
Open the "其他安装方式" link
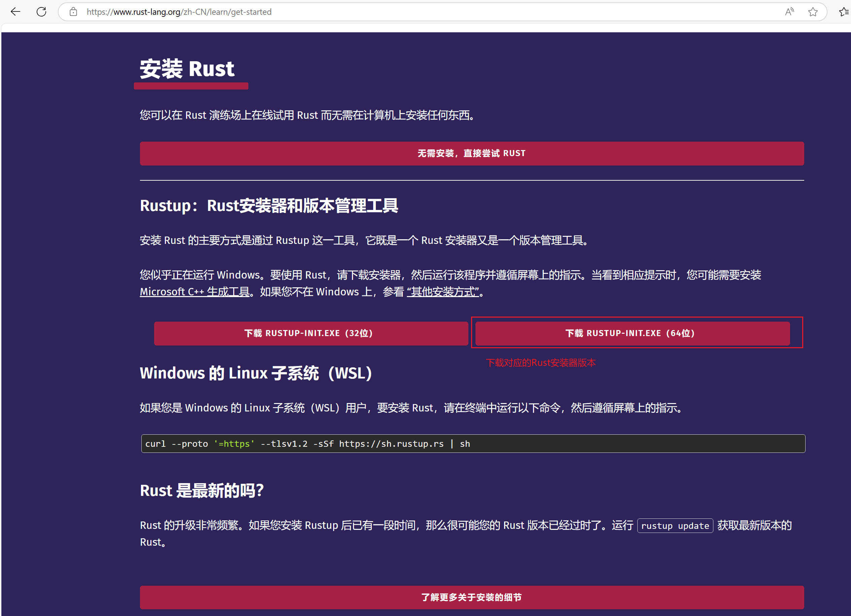pyautogui.click(x=443, y=292)
